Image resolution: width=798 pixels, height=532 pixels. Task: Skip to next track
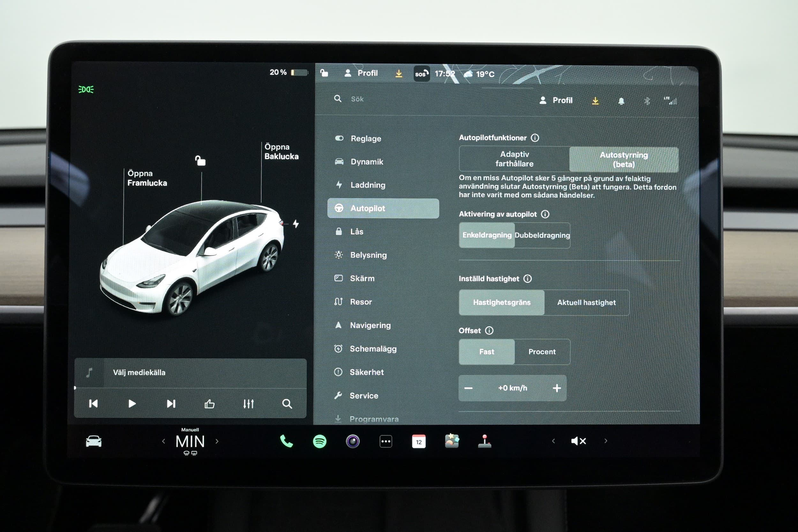pyautogui.click(x=171, y=404)
